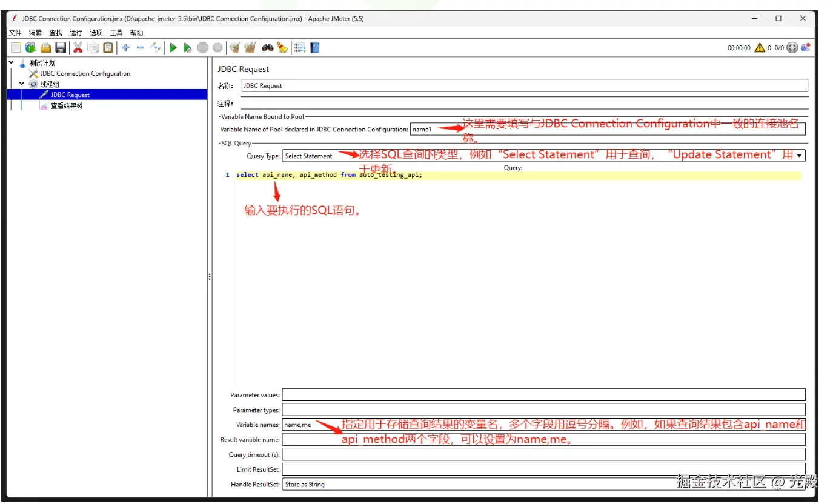The image size is (833, 504).
Task: Click the Parameter types field
Action: click(544, 409)
